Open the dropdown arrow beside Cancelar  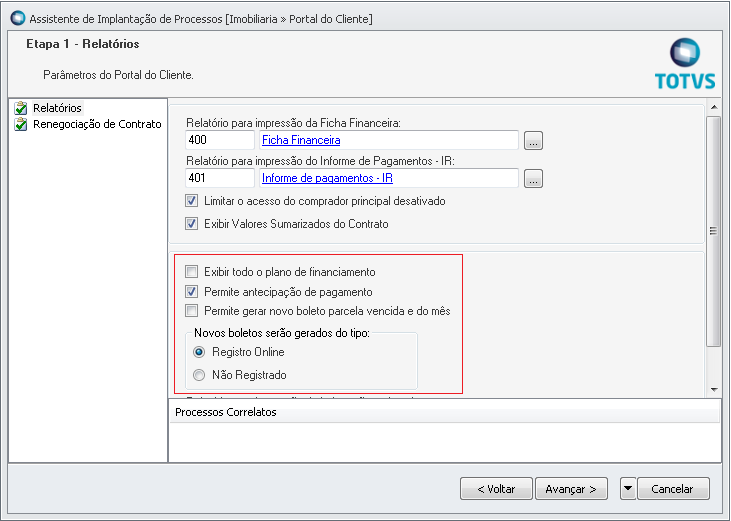628,489
